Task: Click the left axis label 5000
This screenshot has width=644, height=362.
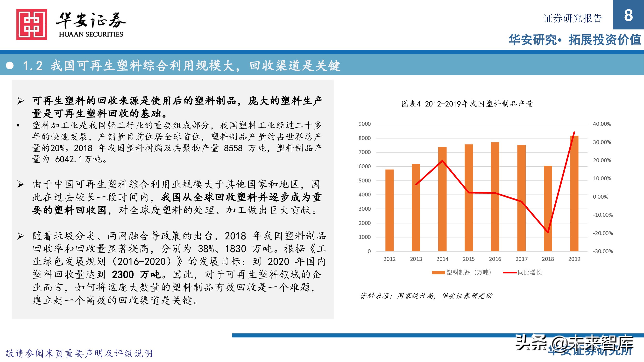Action: 365,180
